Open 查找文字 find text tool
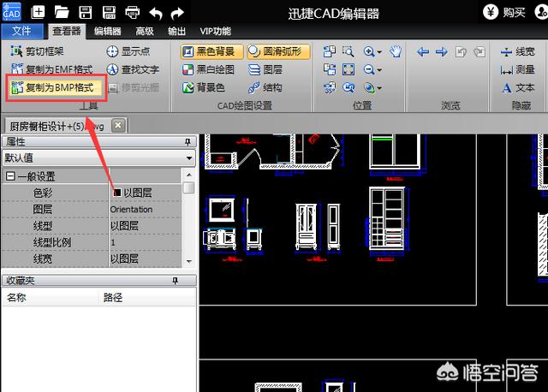Image resolution: width=548 pixels, height=392 pixels. click(133, 69)
